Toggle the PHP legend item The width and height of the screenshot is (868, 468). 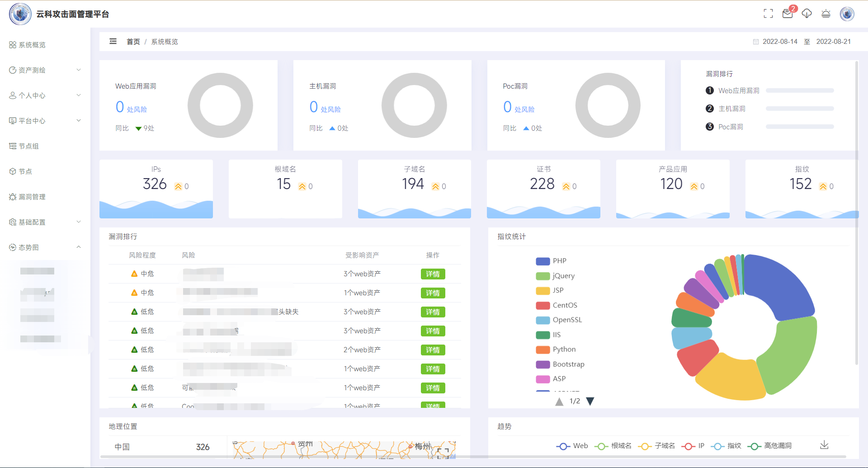[551, 261]
